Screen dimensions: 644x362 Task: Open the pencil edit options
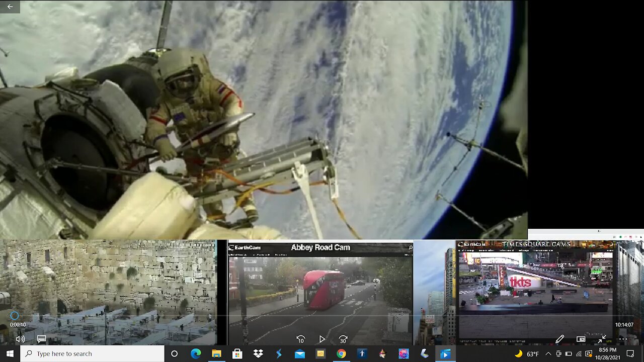[559, 339]
